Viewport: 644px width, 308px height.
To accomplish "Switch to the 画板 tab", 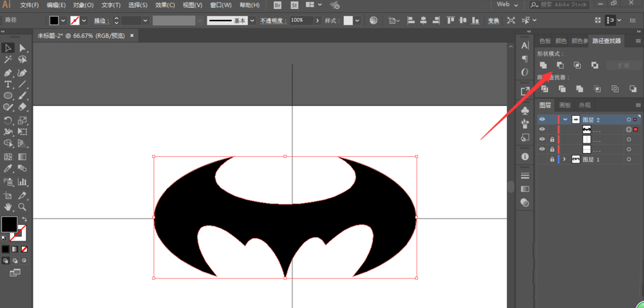I will (565, 105).
